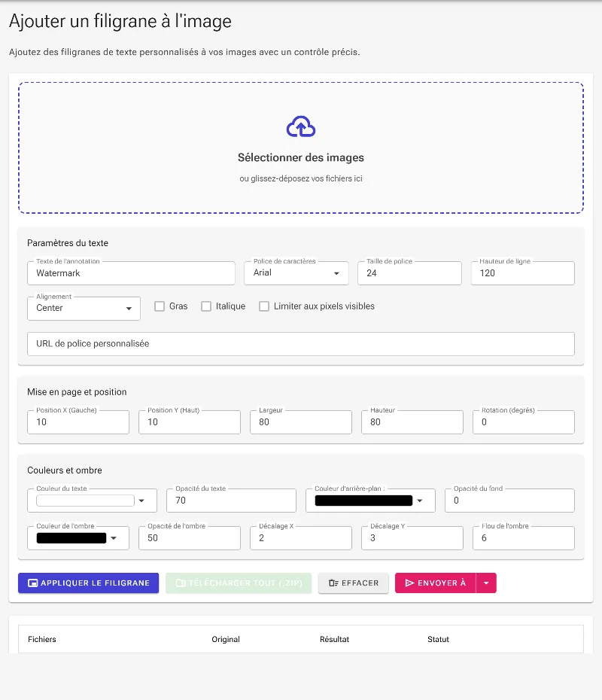
Task: Expand the Couleur d'arrière-plan dropdown arrow
Action: coord(419,501)
